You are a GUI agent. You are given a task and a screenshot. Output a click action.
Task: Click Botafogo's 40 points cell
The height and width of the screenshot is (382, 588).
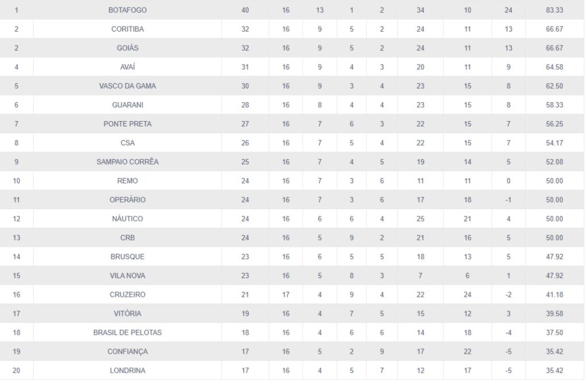click(245, 10)
